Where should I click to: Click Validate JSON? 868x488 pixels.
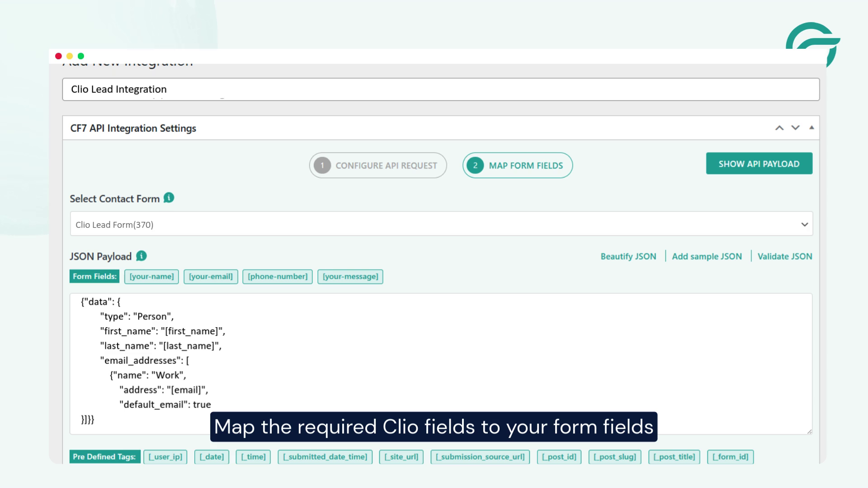pos(785,256)
